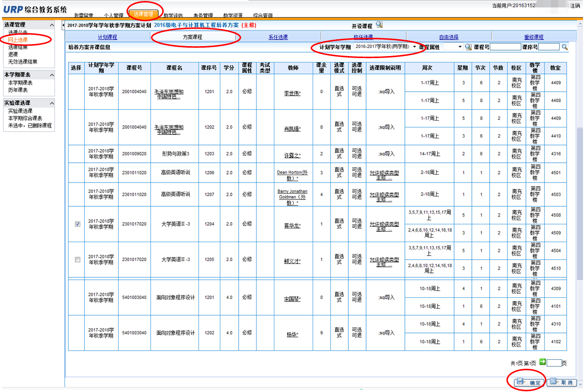Switch to the 自由选择 tab

click(x=449, y=37)
